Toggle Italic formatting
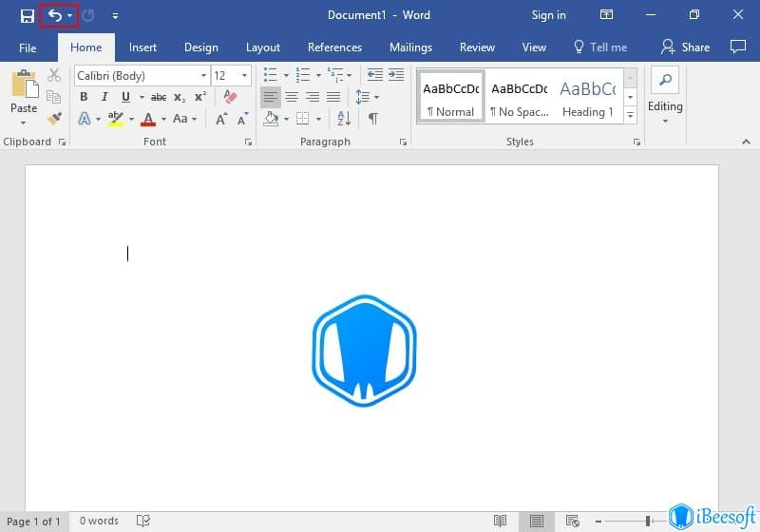Image resolution: width=760 pixels, height=532 pixels. (x=104, y=97)
